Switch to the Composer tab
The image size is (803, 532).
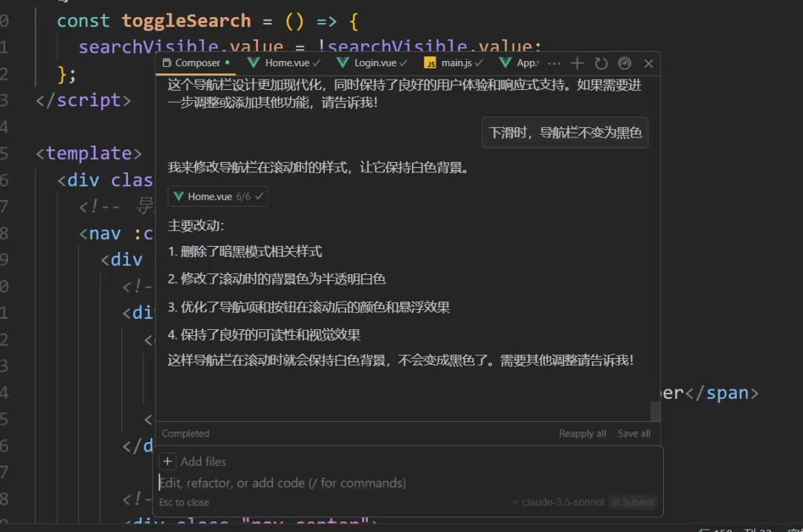(196, 63)
